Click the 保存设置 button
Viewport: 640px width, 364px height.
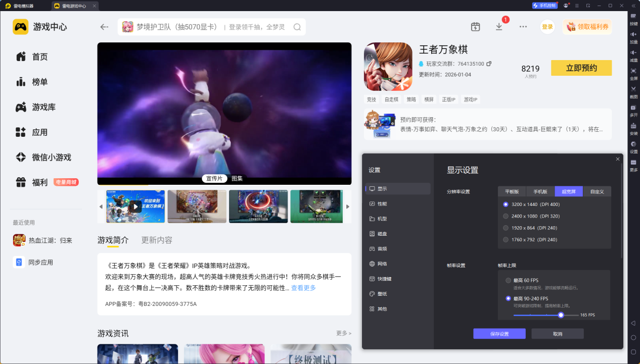(x=499, y=334)
